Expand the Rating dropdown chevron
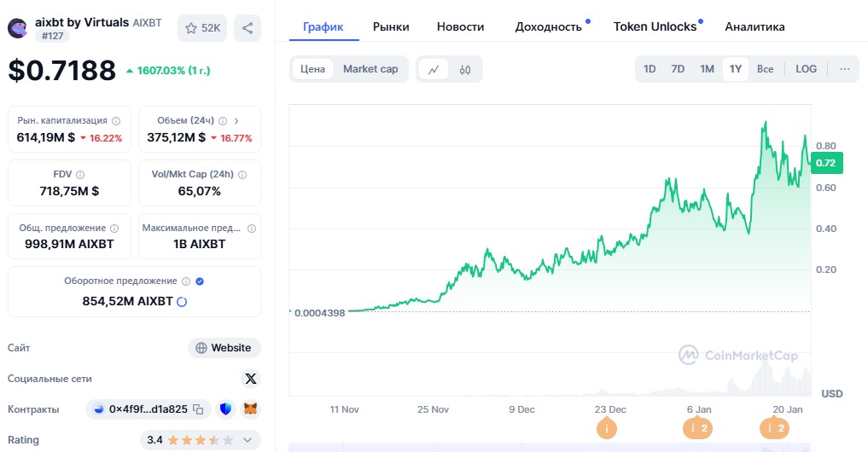 [248, 440]
